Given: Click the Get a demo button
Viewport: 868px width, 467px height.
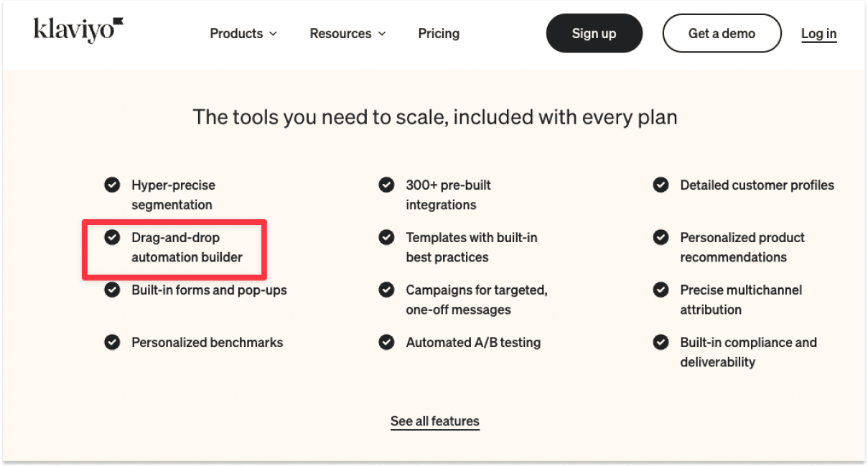Looking at the screenshot, I should click(x=721, y=33).
